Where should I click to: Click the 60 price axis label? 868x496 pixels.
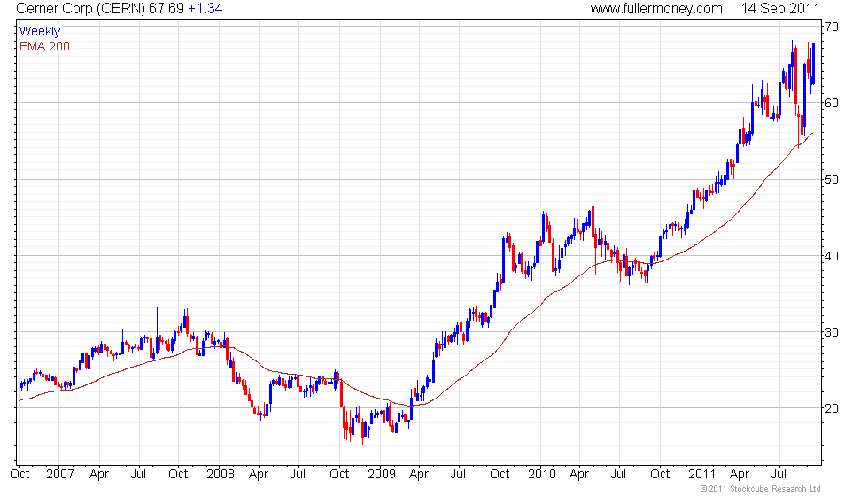832,103
